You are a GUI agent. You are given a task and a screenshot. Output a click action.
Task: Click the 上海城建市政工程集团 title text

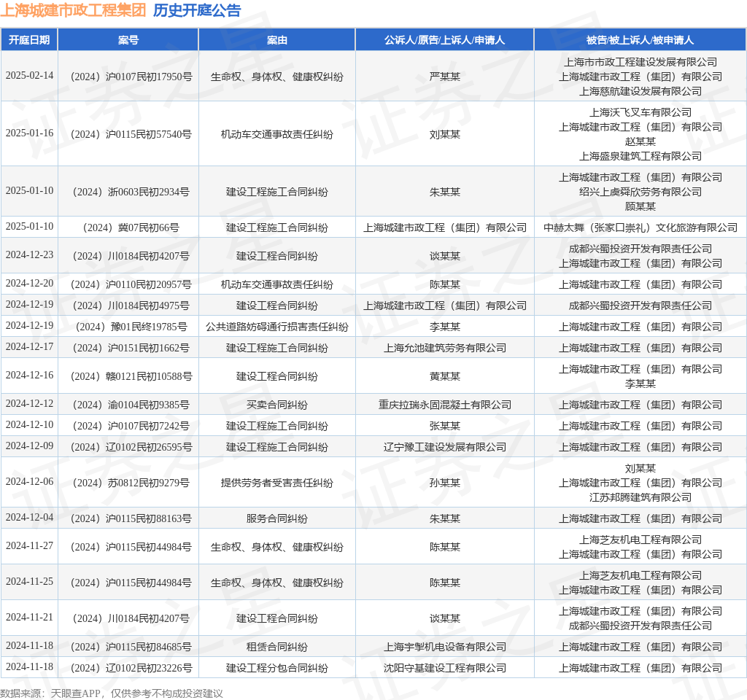[74, 10]
